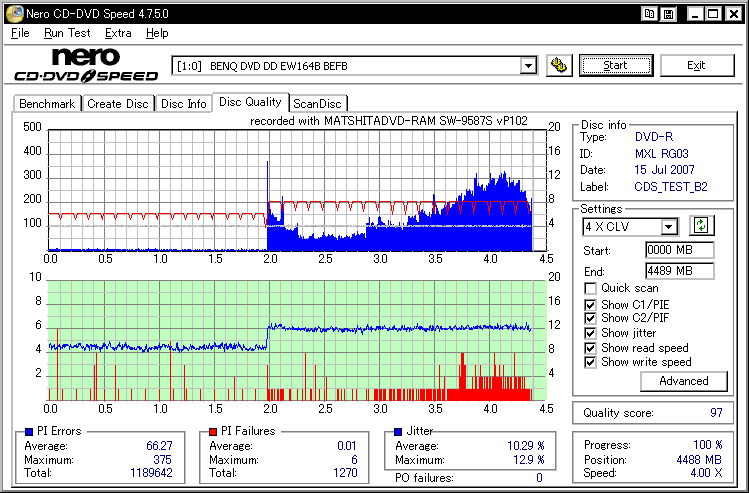Click the End position field 4489 MB
This screenshot has width=749, height=493.
(x=679, y=271)
